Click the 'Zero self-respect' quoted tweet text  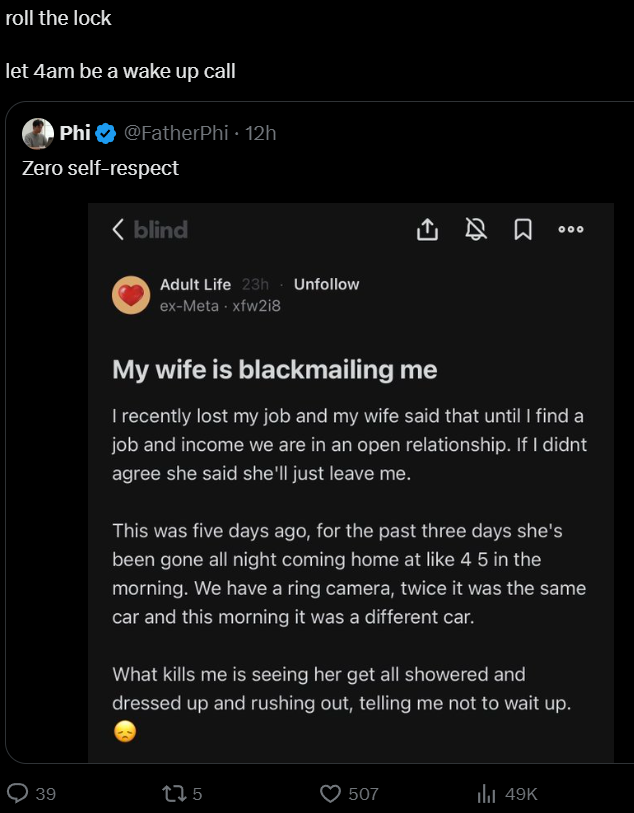(100, 168)
